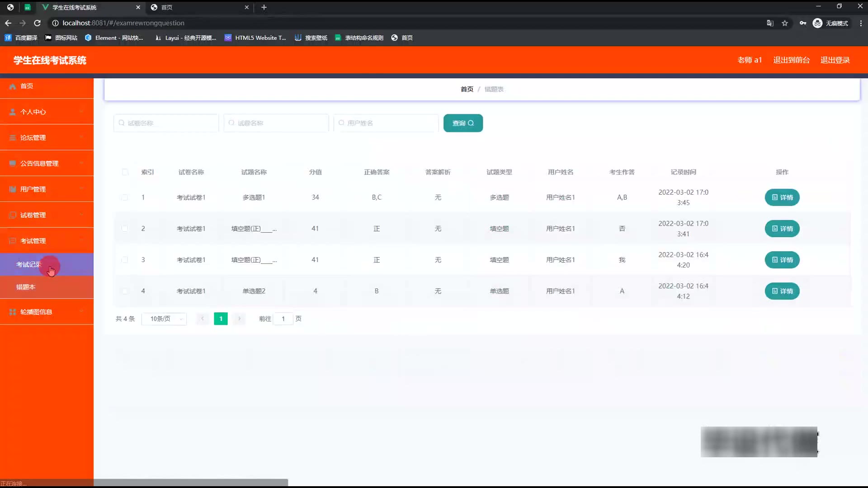This screenshot has width=868, height=488.
Task: Open the translate page icon in address bar
Action: [x=770, y=23]
